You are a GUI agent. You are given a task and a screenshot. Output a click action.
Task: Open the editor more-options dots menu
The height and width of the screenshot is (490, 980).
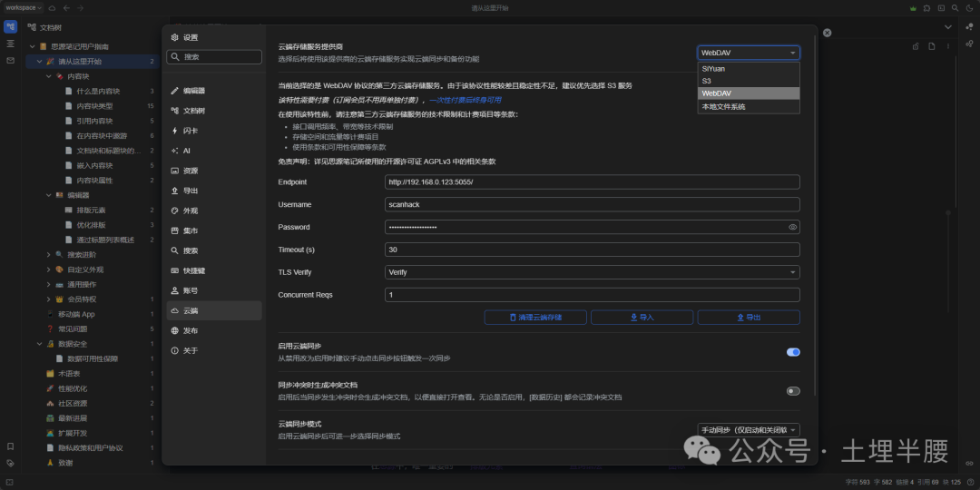(x=948, y=46)
